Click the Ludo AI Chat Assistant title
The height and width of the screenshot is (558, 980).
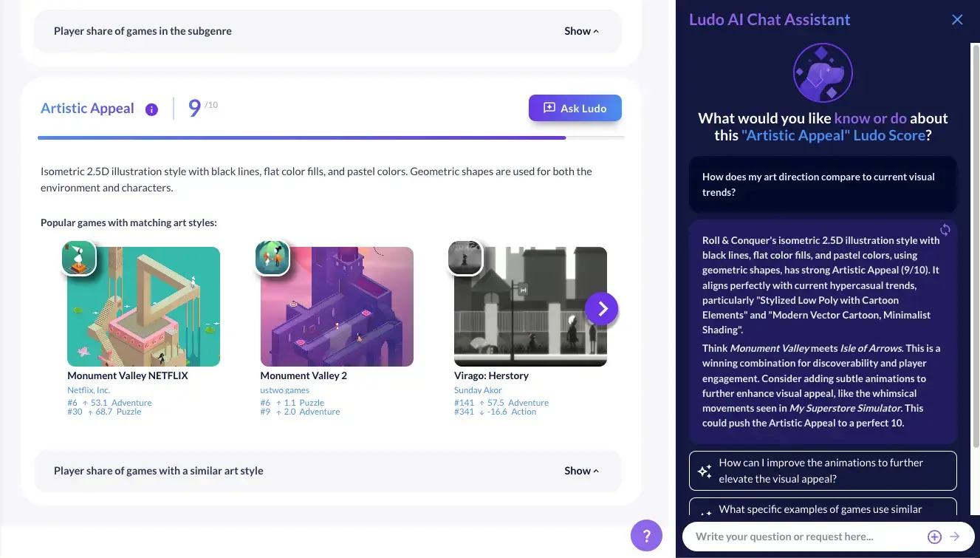(770, 20)
